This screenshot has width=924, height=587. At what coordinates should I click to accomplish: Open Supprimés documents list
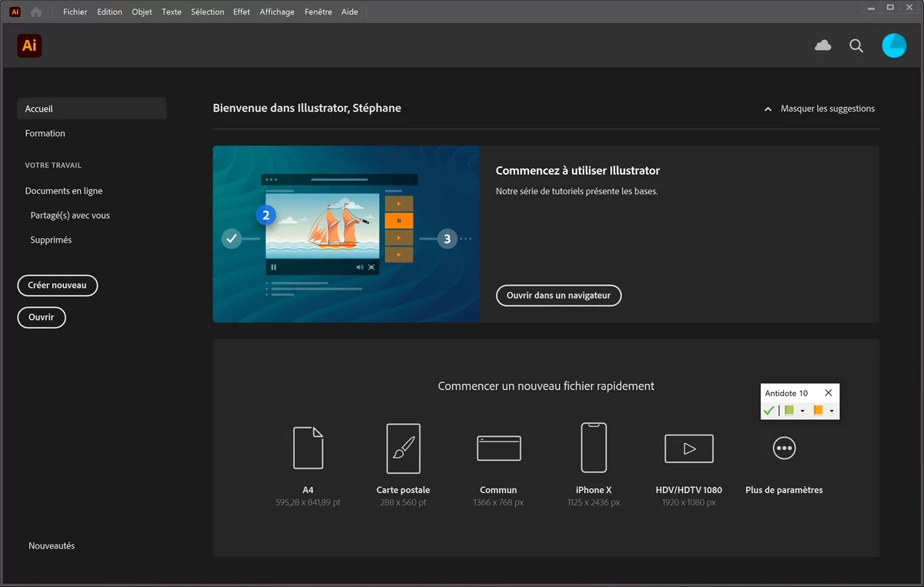click(x=51, y=240)
